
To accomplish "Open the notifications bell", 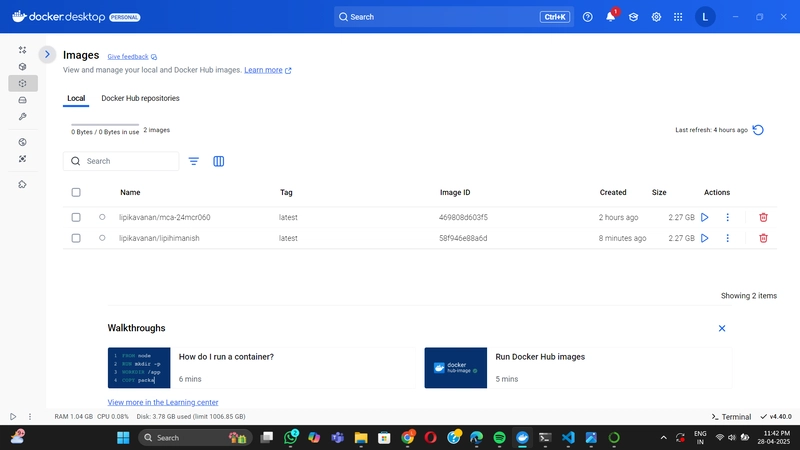I will click(x=610, y=17).
